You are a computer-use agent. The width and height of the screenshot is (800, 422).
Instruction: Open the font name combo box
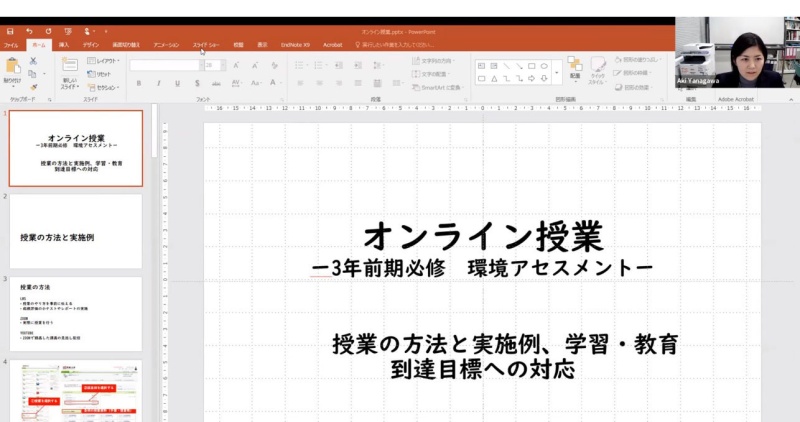point(167,65)
